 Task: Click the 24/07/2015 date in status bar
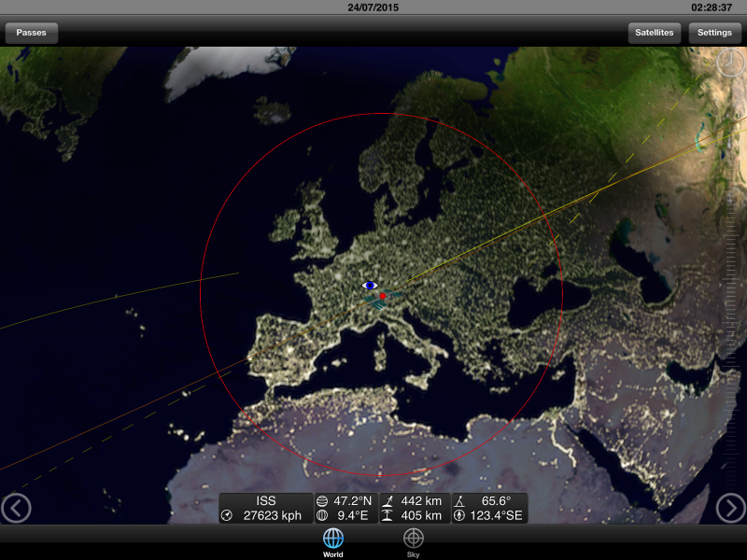(x=373, y=7)
